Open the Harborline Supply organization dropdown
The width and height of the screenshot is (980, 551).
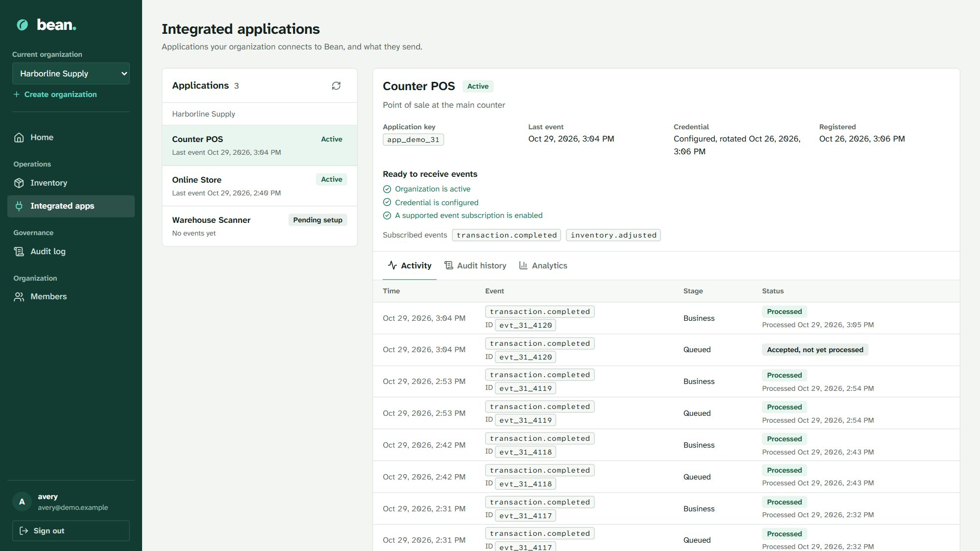[x=71, y=73]
